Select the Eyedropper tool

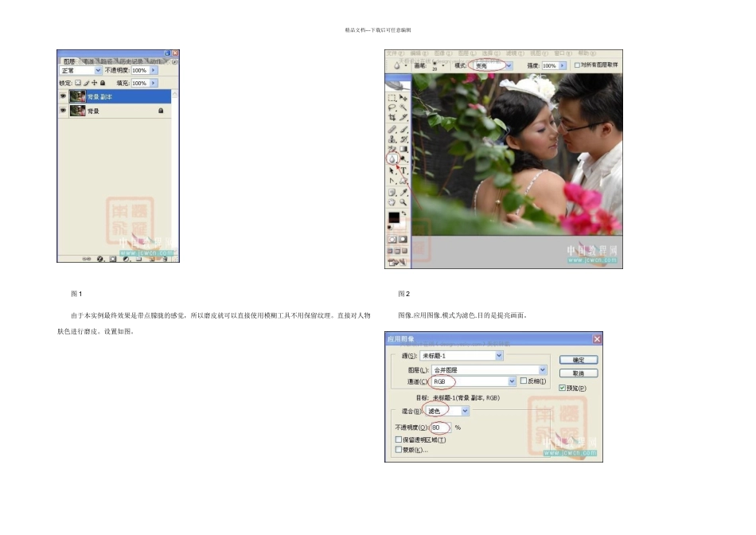pyautogui.click(x=403, y=193)
